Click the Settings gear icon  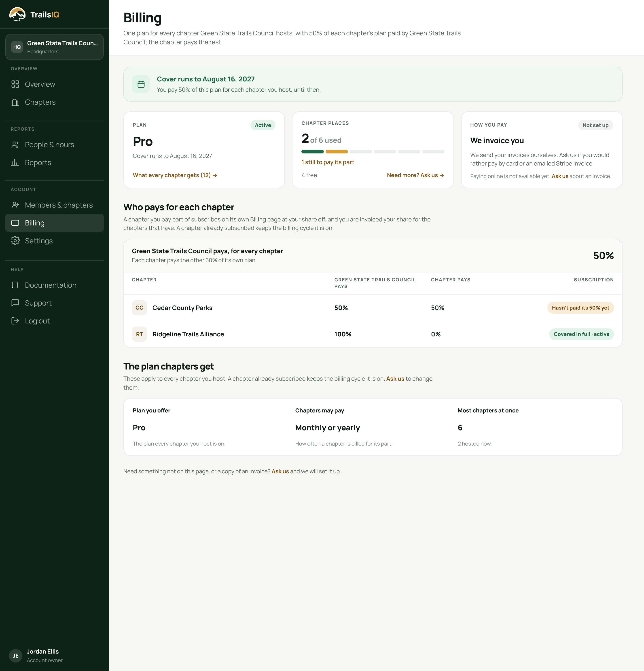click(15, 241)
